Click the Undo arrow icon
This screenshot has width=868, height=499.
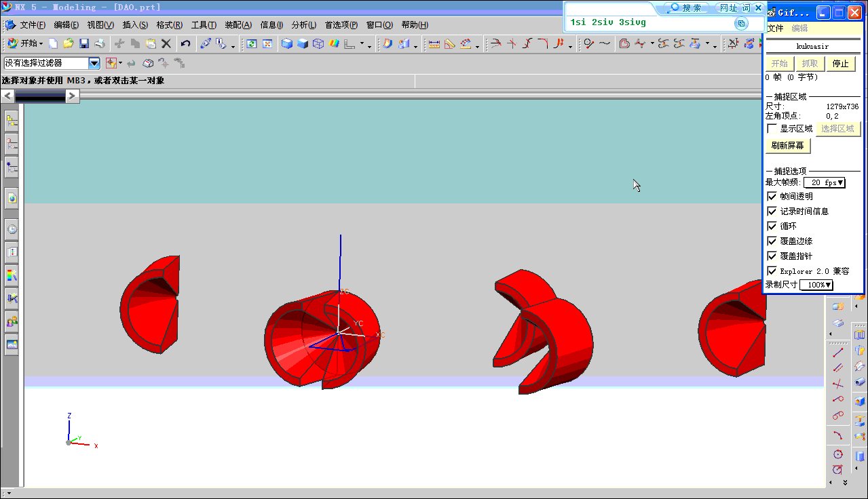(185, 43)
